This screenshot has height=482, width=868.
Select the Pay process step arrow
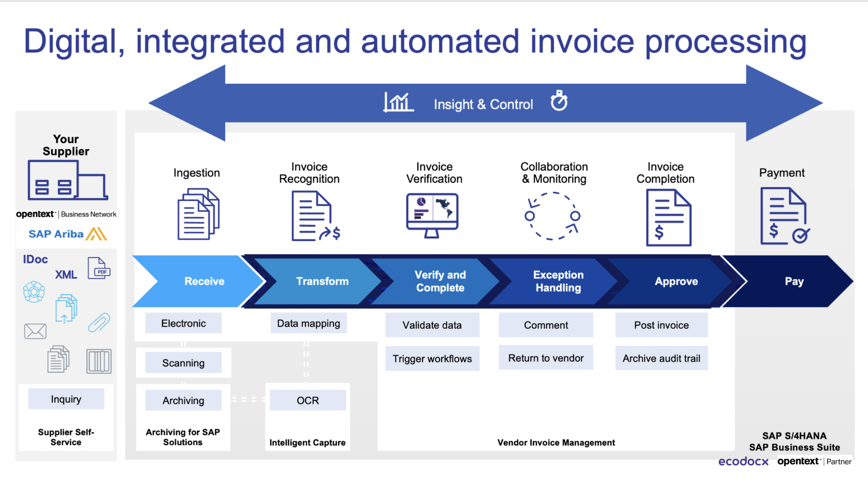point(788,281)
